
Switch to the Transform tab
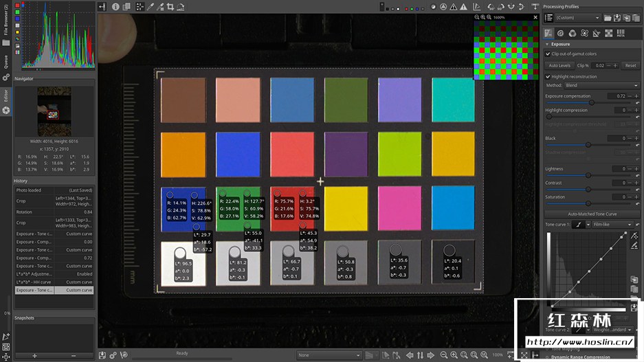click(x=597, y=33)
